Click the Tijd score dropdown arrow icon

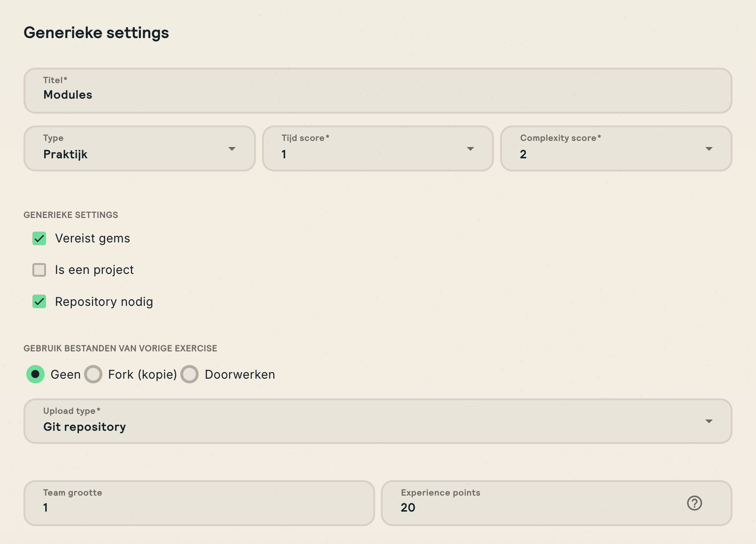click(x=470, y=149)
